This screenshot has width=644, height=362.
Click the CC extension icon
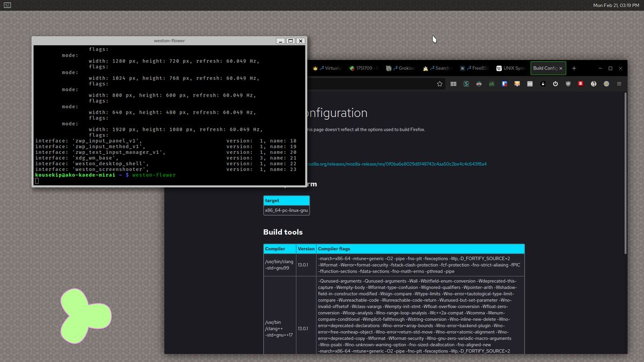pyautogui.click(x=530, y=84)
